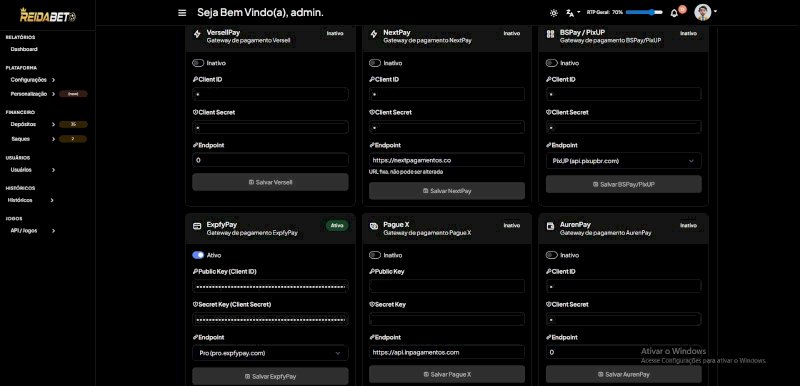Click Saques count badge 2
This screenshot has height=386, width=800.
(73, 139)
